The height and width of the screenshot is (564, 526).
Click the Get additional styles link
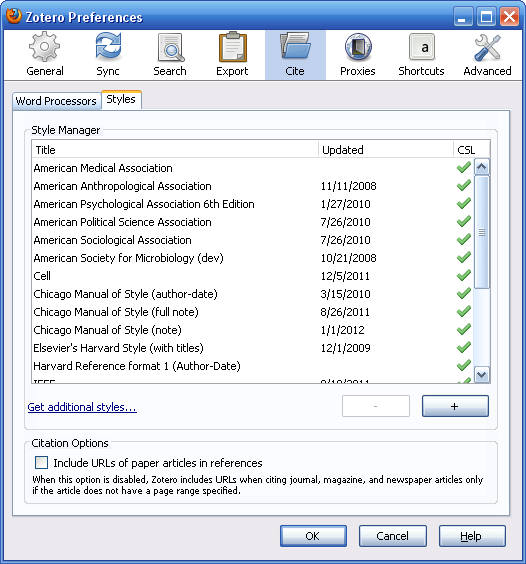82,407
